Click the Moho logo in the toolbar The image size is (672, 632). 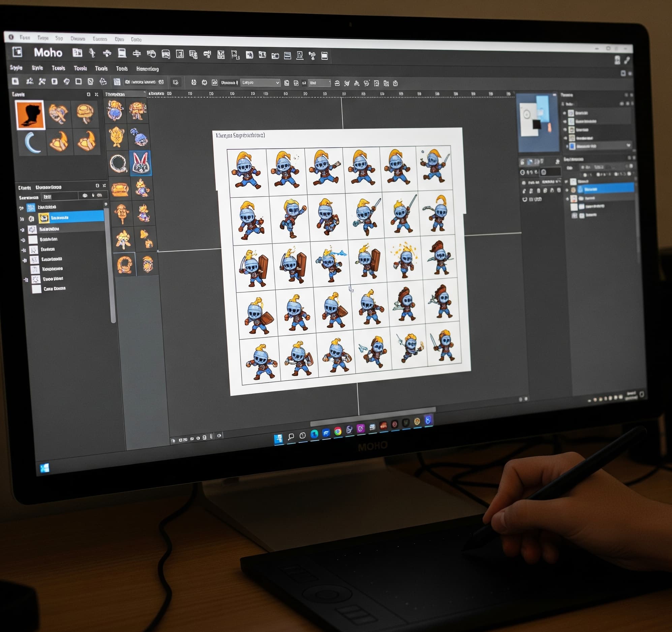[48, 53]
